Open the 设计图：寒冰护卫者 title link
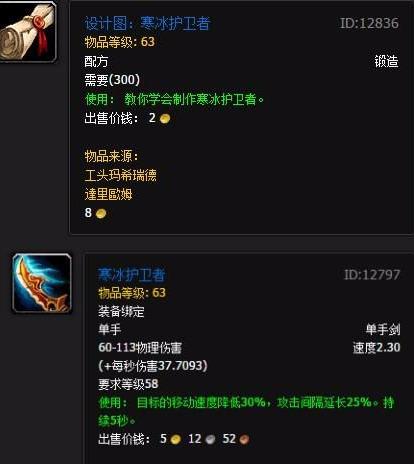This screenshot has height=464, width=414. 147,23
